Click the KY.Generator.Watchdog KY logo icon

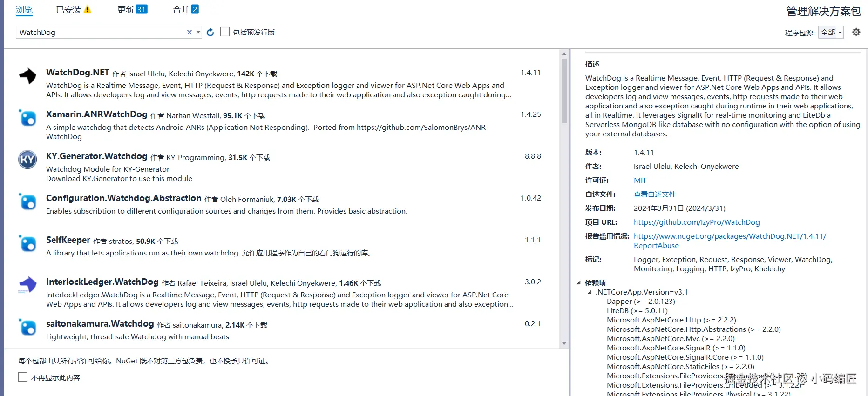[x=27, y=160]
